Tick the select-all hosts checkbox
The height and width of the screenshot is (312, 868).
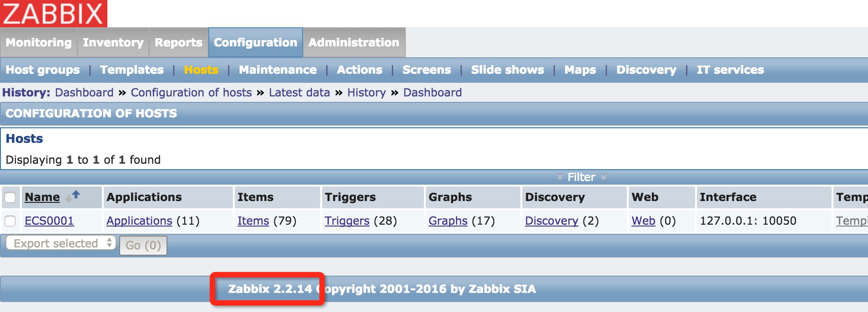coord(10,197)
